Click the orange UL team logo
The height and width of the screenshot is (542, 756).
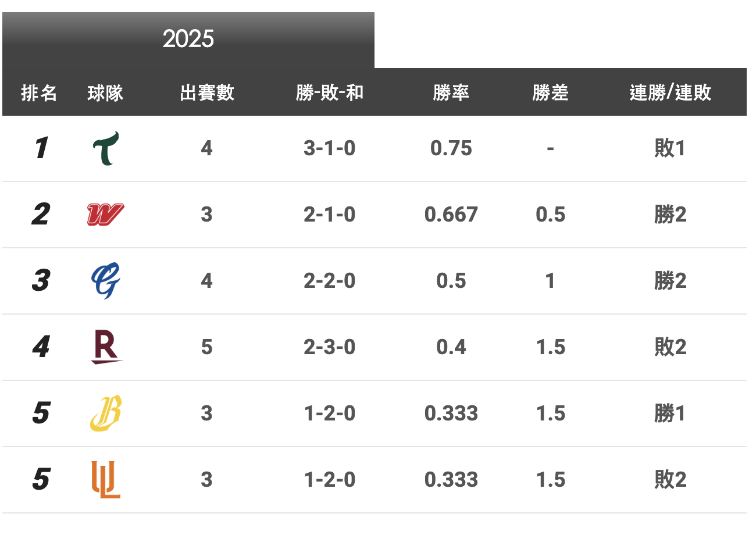click(x=105, y=480)
